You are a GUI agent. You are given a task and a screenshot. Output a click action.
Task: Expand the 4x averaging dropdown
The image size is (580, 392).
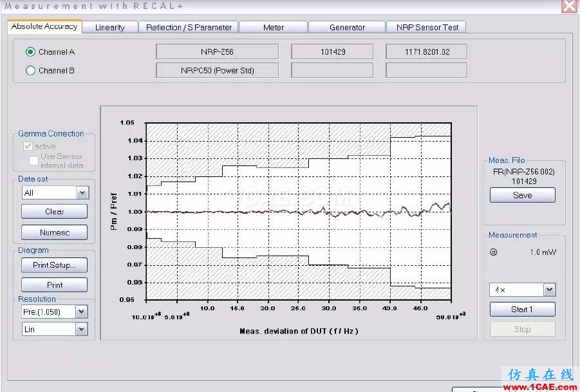pyautogui.click(x=549, y=290)
